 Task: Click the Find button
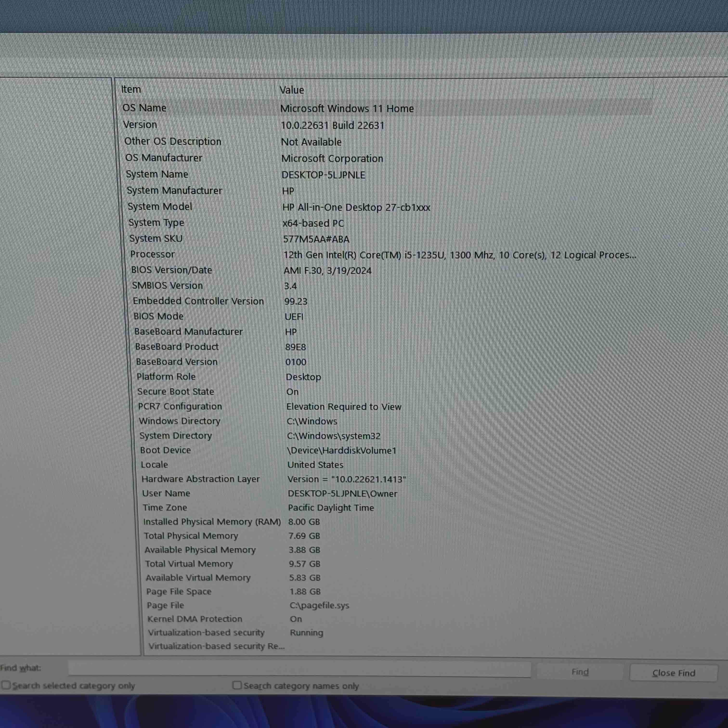(579, 672)
